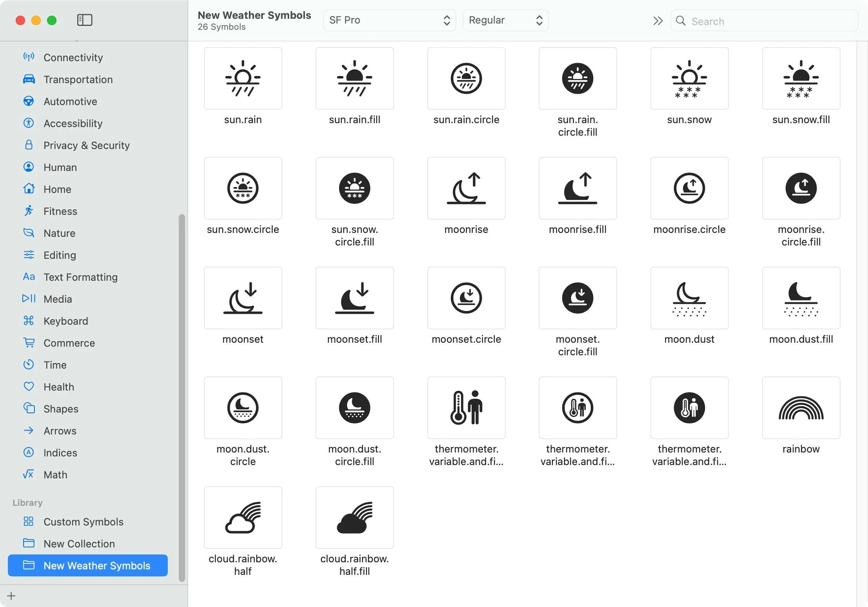Select the moonset.circle symbol

(x=466, y=298)
